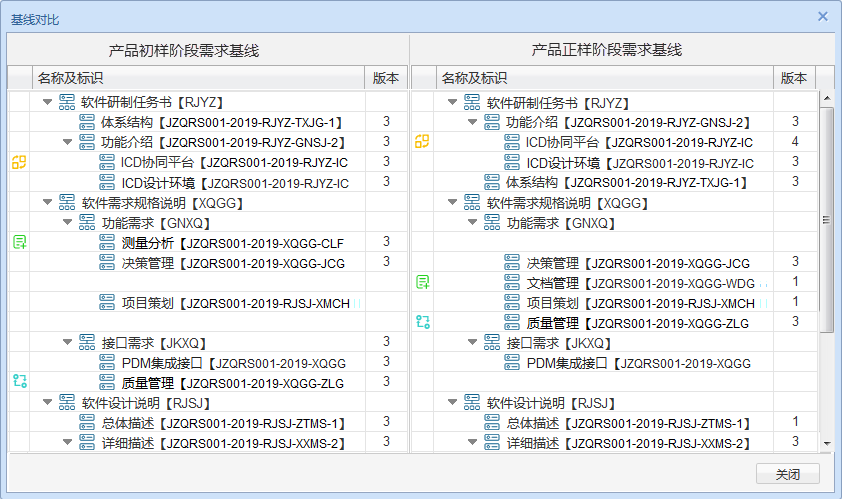Close the 基线对比 dialog with X

[823, 16]
